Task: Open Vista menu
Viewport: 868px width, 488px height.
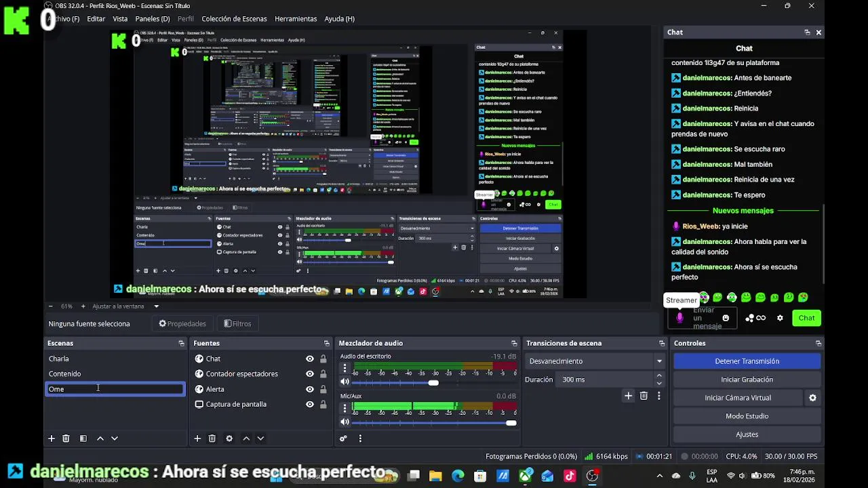Action: [x=120, y=19]
